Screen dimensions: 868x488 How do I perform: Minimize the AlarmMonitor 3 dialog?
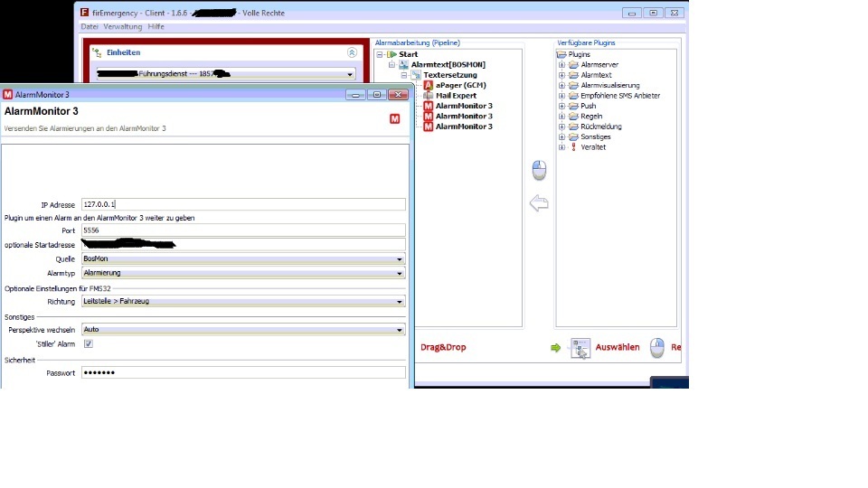pyautogui.click(x=355, y=95)
